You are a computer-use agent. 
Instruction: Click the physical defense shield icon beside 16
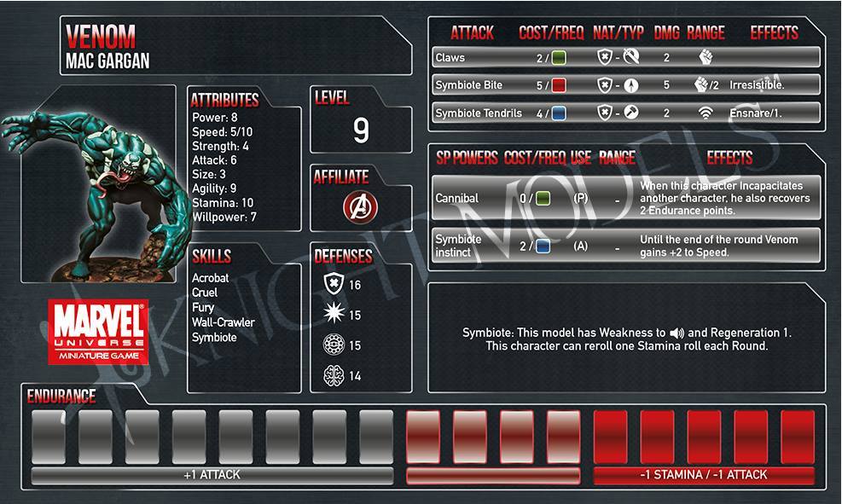(334, 284)
